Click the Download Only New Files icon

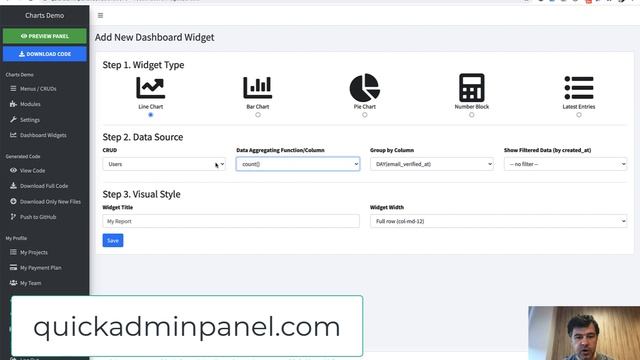click(x=13, y=201)
